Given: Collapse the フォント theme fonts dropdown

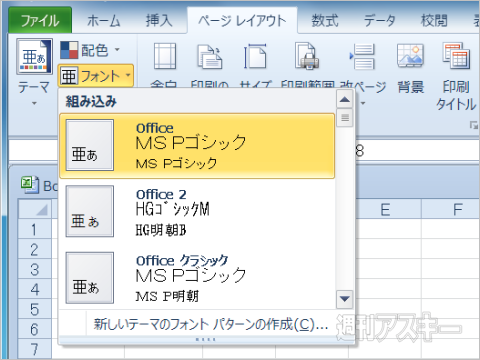Looking at the screenshot, I should click(x=96, y=76).
